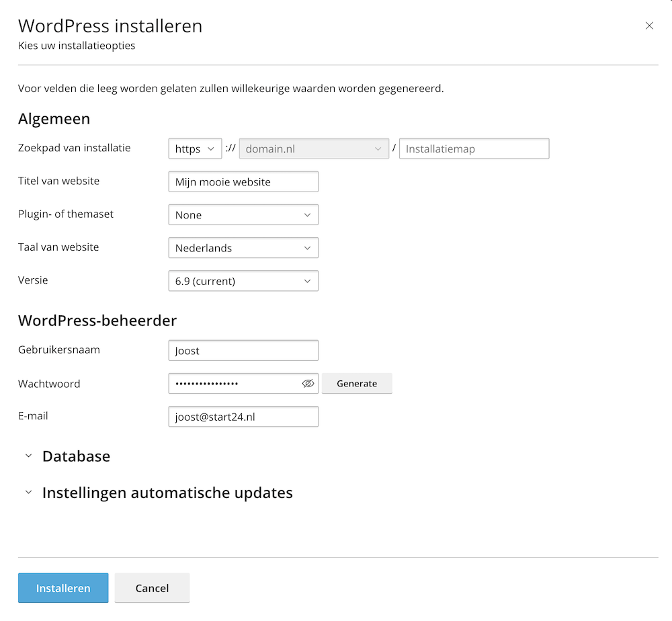Open the https protocol dropdown

coord(195,149)
